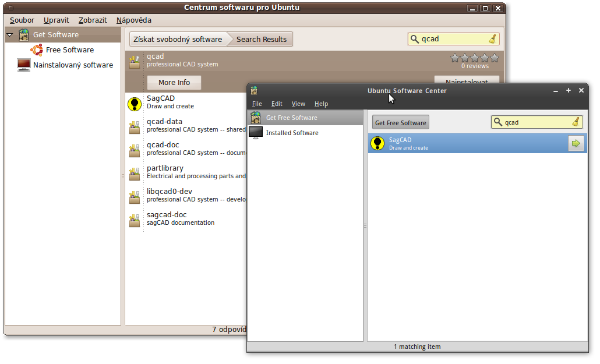600x364 pixels.
Task: Click the 1 matching item status text
Action: [x=417, y=347]
